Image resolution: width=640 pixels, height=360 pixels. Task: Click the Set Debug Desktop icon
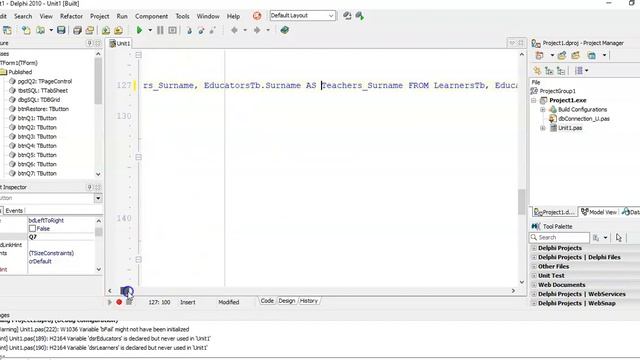[360, 16]
